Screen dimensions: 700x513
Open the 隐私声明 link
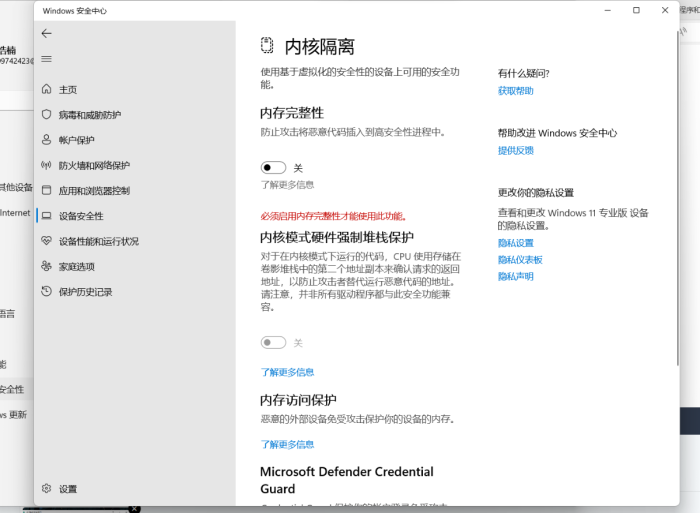[x=516, y=276]
